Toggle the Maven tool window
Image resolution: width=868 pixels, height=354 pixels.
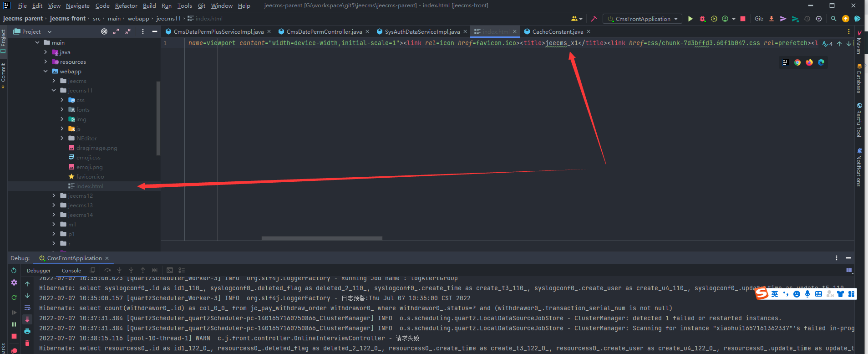tap(859, 42)
